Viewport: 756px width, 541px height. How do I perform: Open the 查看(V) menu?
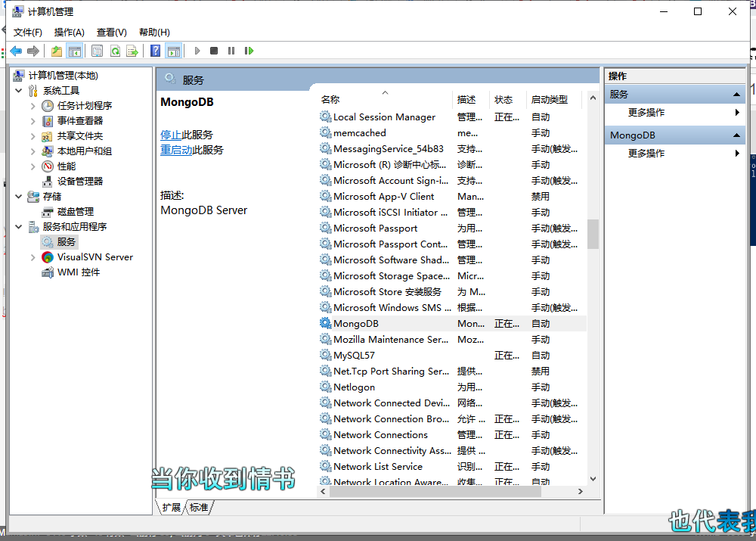click(x=112, y=33)
